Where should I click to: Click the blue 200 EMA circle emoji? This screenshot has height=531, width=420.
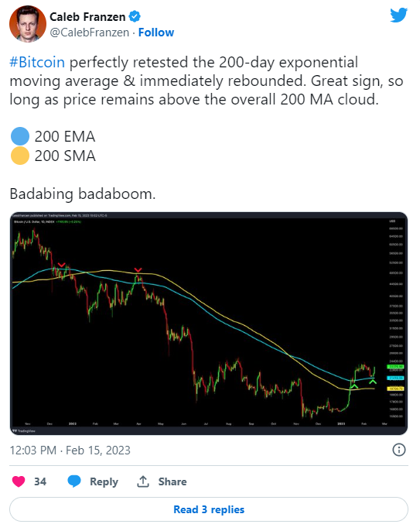click(x=20, y=136)
